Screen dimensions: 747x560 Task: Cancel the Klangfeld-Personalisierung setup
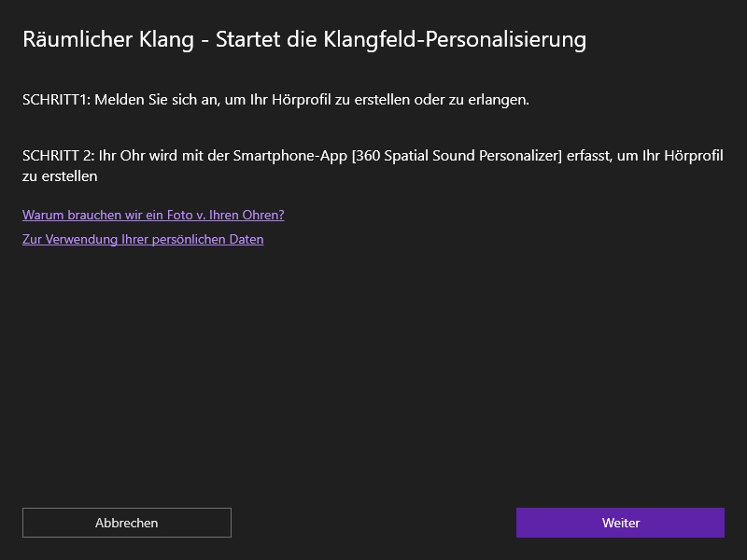click(127, 523)
